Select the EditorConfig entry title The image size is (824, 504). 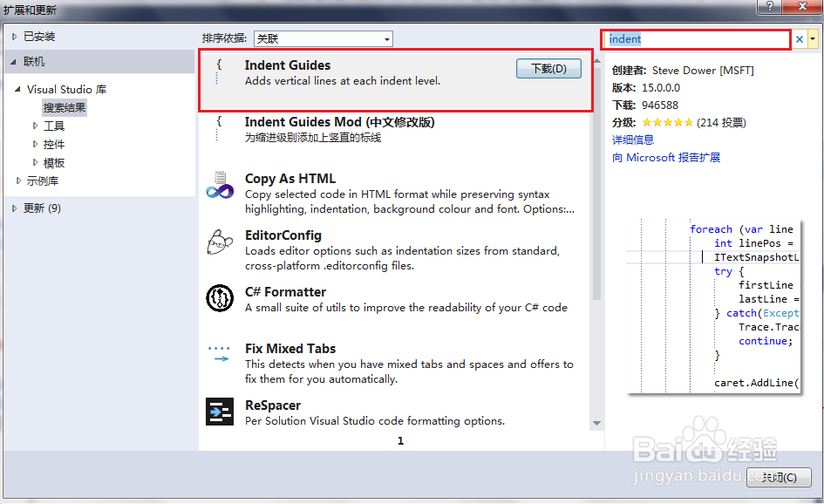click(x=283, y=235)
